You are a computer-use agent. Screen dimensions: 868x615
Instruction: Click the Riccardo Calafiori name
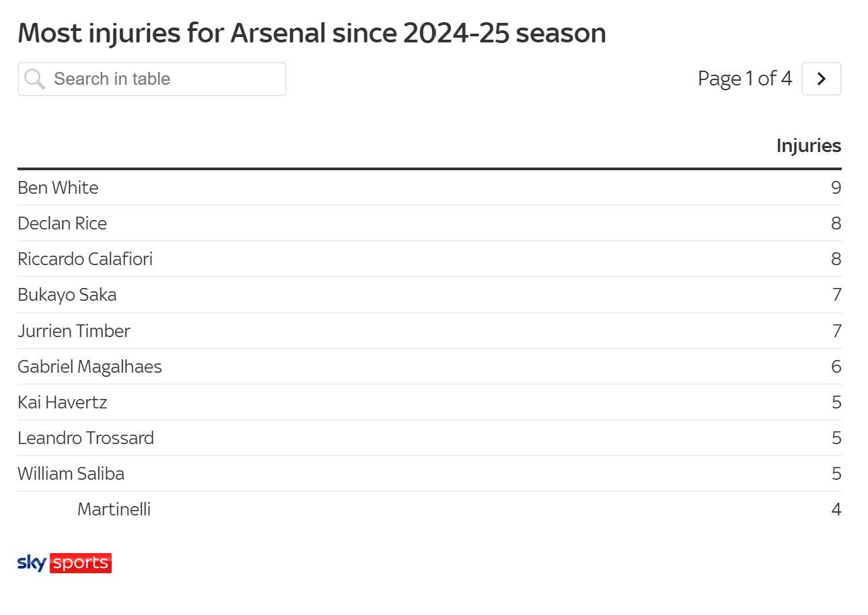click(x=85, y=259)
